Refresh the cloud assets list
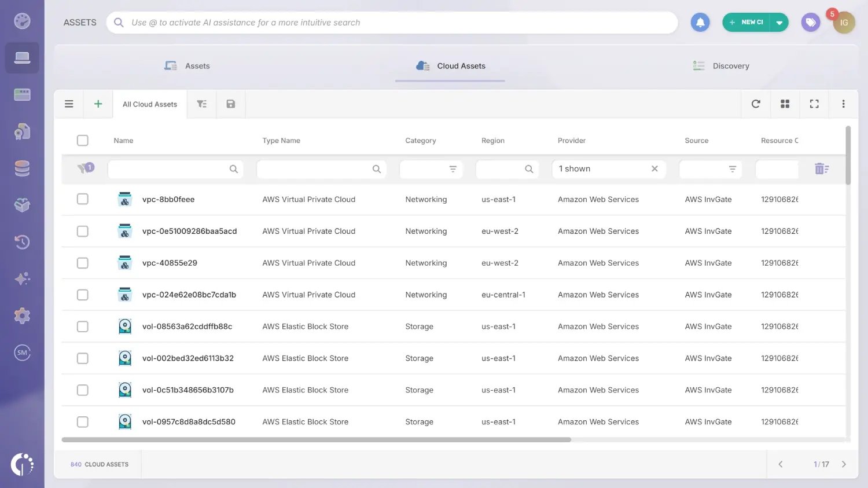Viewport: 868px width, 488px height. coord(756,104)
